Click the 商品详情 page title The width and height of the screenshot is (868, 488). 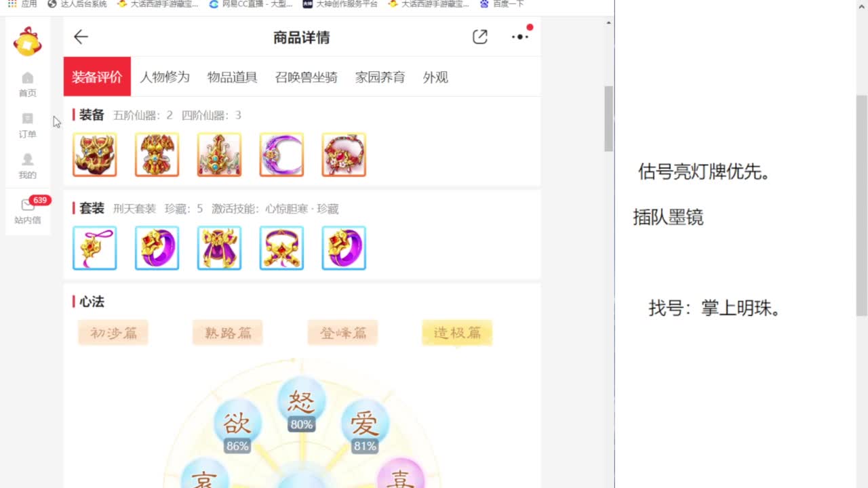click(x=302, y=37)
